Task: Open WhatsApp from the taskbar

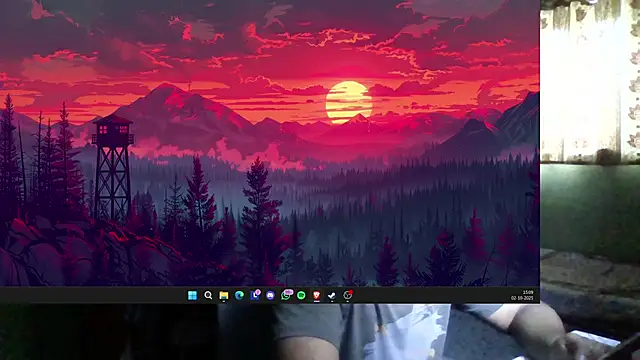Action: [x=287, y=294]
